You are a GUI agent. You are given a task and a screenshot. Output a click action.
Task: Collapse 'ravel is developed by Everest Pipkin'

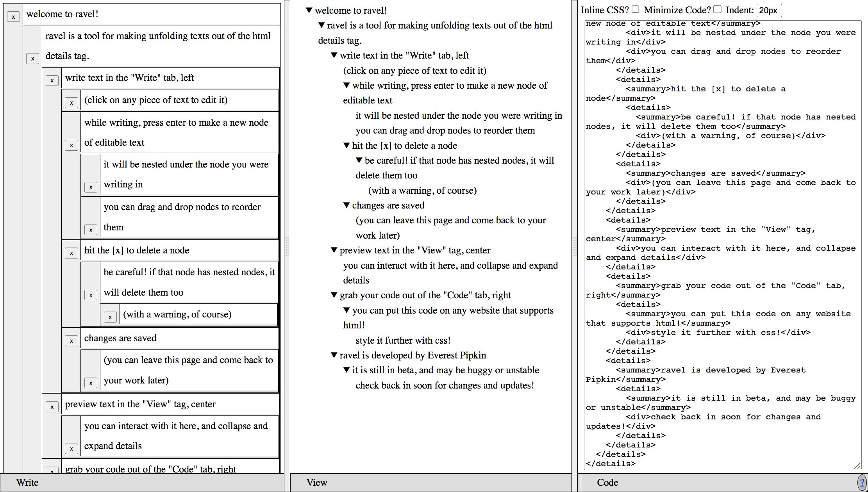pos(334,355)
